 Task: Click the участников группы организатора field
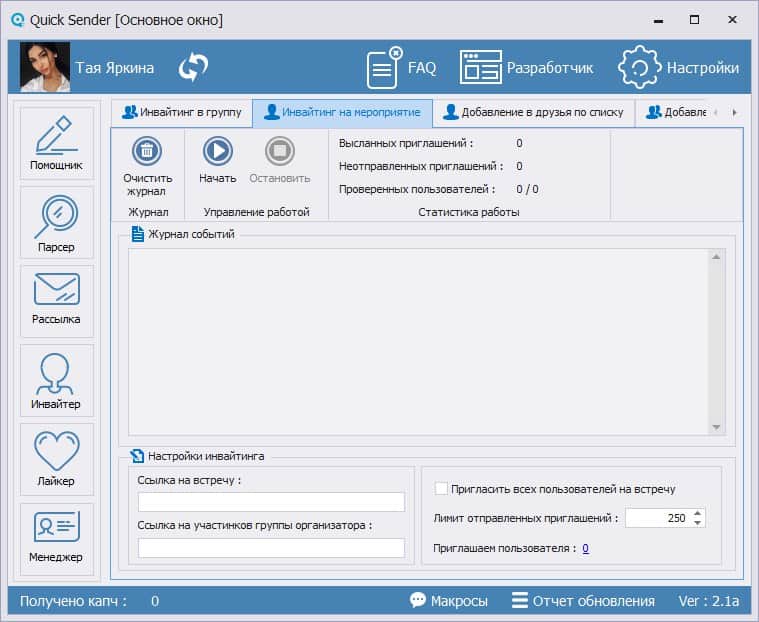pyautogui.click(x=271, y=548)
